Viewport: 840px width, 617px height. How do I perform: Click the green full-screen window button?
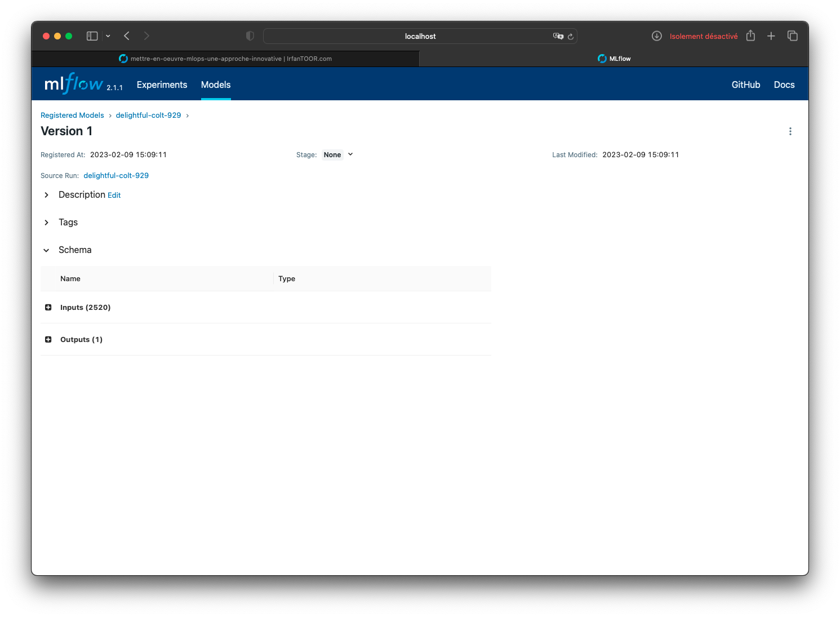tap(69, 36)
